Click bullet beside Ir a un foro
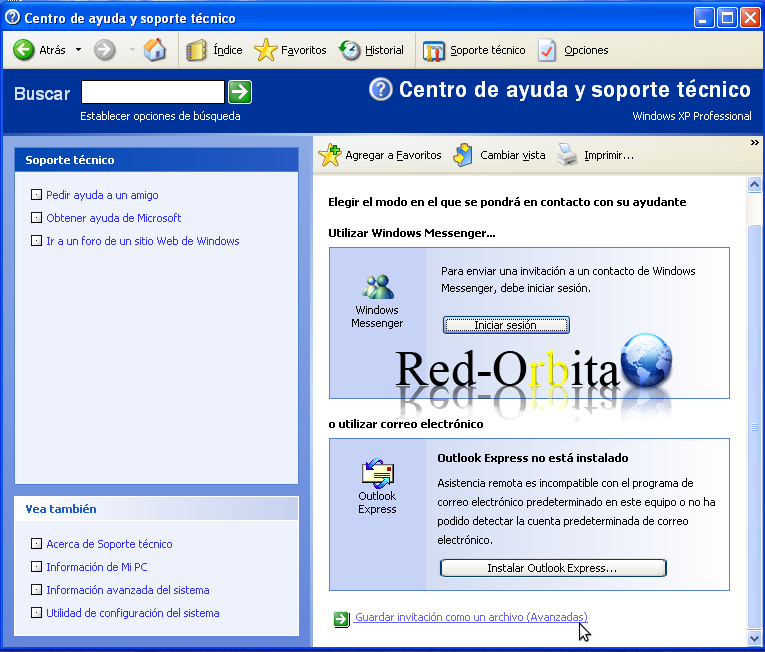 (x=36, y=241)
